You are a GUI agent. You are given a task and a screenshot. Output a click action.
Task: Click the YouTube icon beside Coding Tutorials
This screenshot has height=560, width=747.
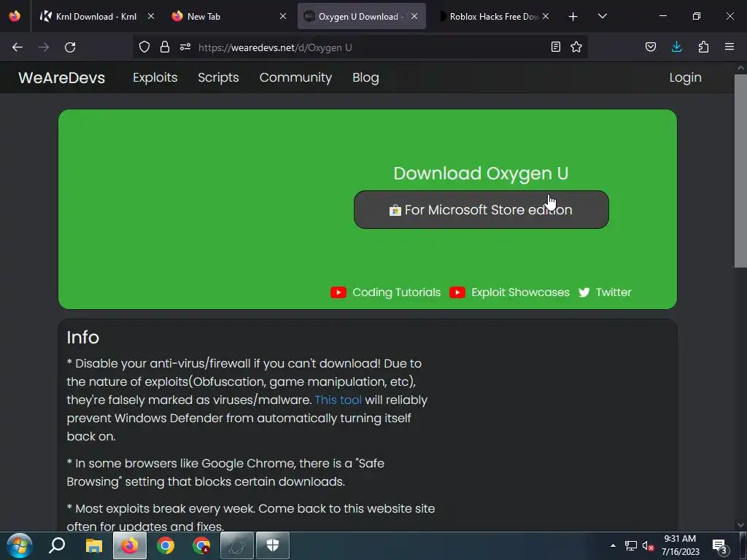click(338, 292)
